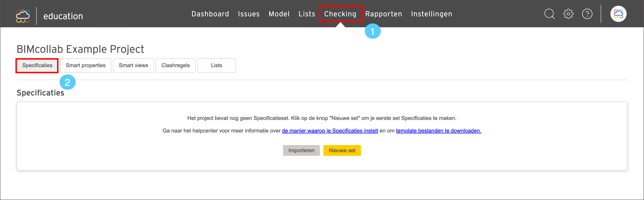Click the BIMcollab cloud logo
Screen dimensions: 644x200
tap(23, 16)
